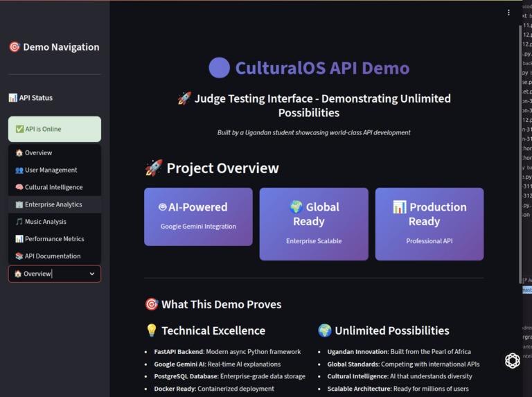Viewport: 532px width, 397px height.
Task: Pick the Enterprise Analytics option
Action: coord(55,204)
